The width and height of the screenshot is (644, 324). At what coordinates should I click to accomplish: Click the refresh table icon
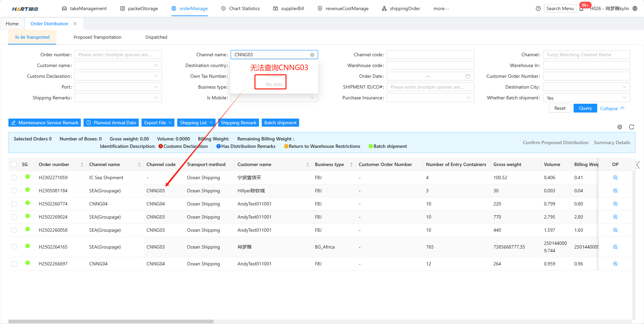click(632, 127)
